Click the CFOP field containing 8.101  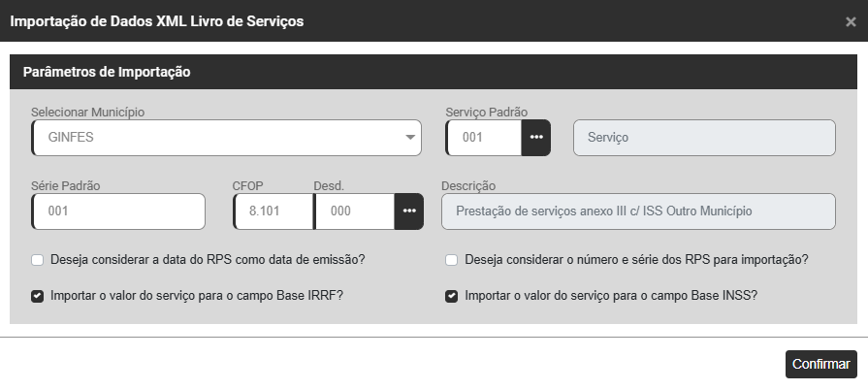[x=273, y=211]
